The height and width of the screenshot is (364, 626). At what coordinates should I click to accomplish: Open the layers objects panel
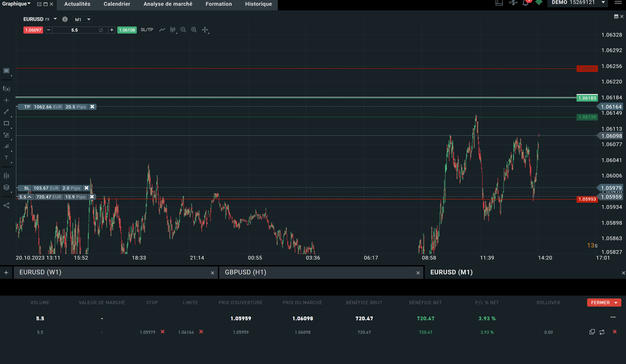6,187
